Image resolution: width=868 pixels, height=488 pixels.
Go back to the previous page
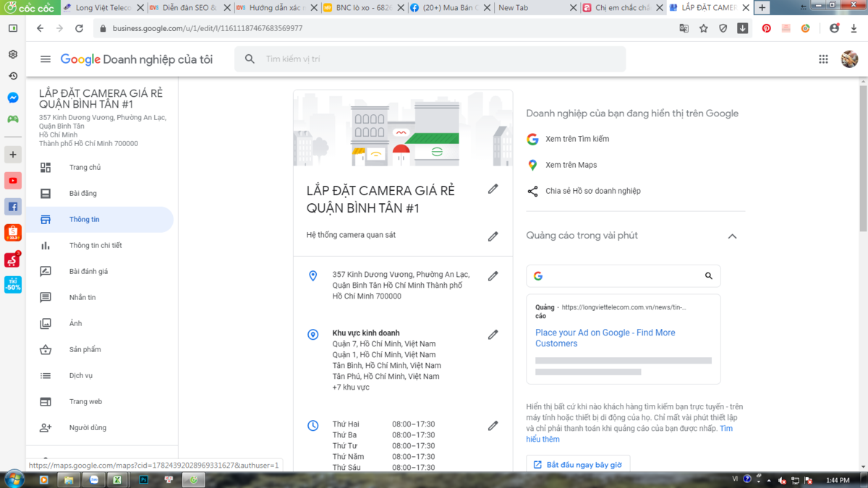pyautogui.click(x=40, y=28)
